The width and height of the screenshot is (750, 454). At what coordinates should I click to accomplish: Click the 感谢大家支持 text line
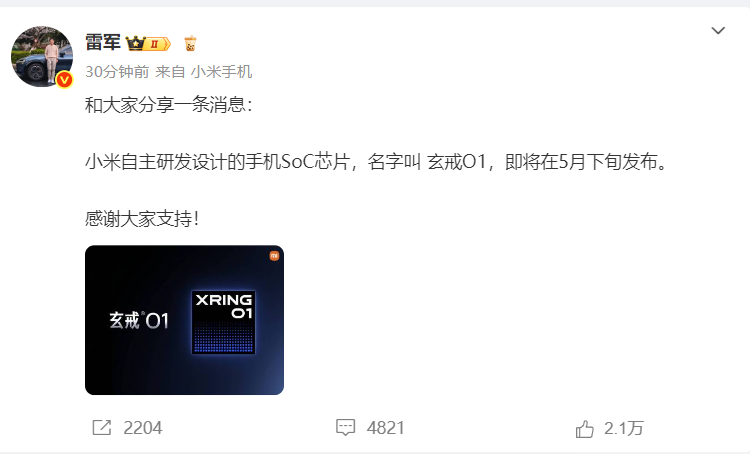142,219
